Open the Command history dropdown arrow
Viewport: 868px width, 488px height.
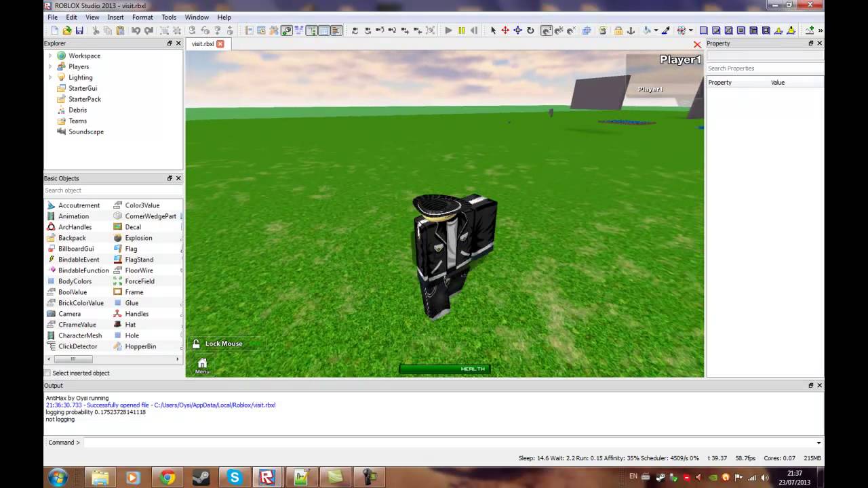pyautogui.click(x=818, y=443)
